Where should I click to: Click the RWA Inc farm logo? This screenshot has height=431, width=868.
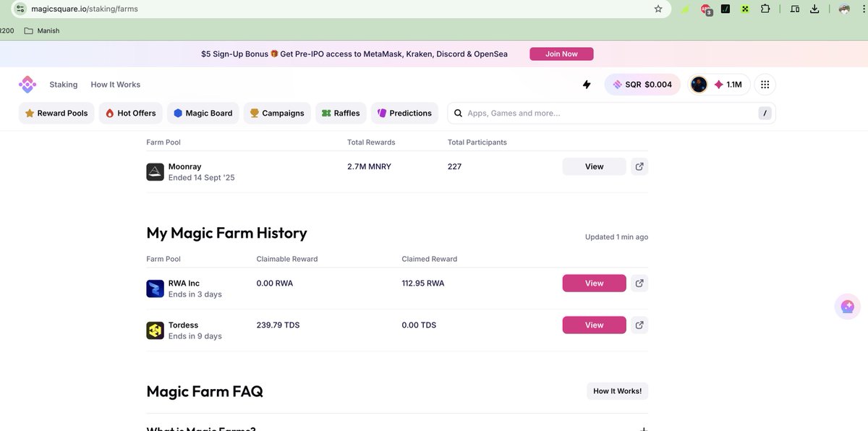155,289
